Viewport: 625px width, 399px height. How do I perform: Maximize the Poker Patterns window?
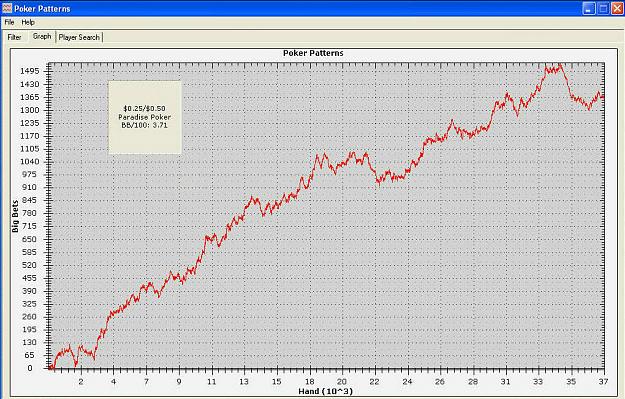[x=603, y=8]
